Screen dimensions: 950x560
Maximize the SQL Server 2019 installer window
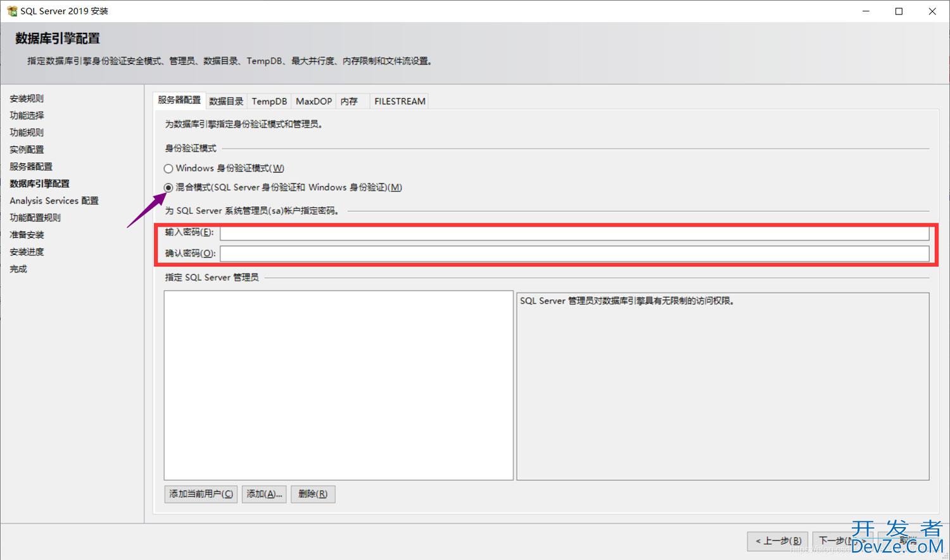coord(899,11)
